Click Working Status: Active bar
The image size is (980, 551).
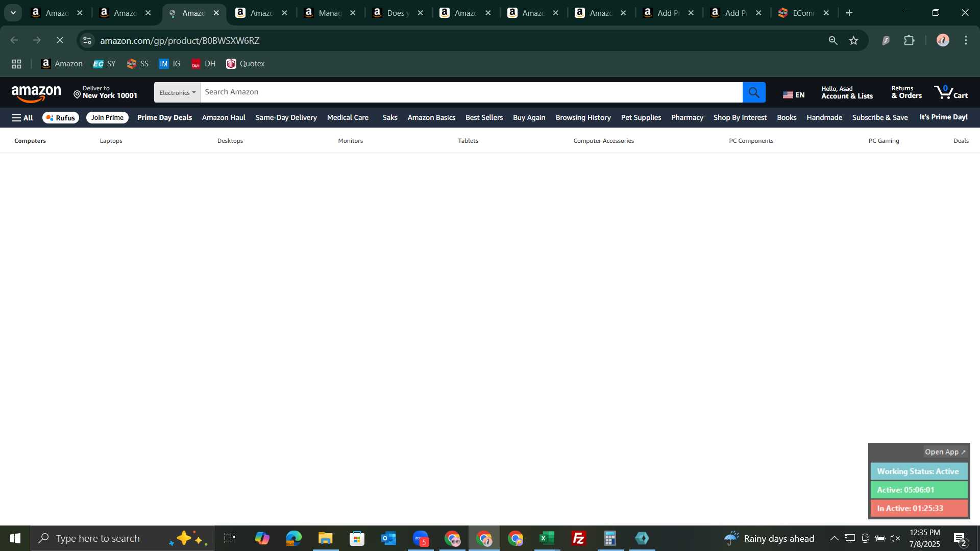[919, 471]
